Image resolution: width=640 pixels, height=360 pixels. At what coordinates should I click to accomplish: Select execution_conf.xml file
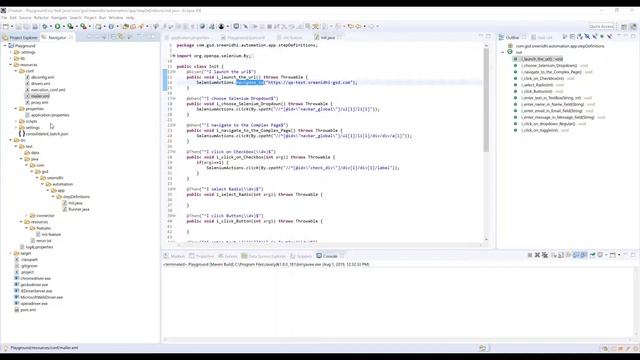click(48, 90)
